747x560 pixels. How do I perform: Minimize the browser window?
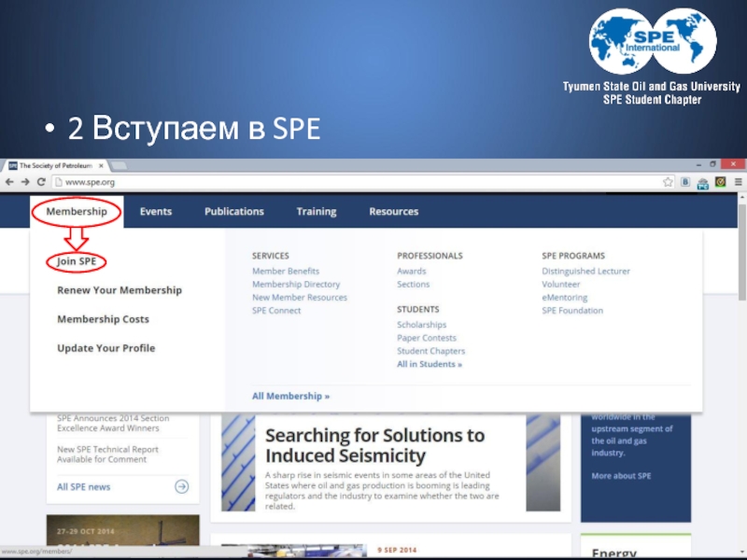[698, 164]
